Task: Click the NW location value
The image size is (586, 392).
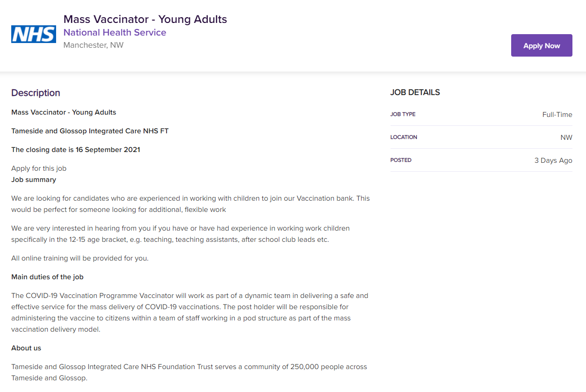Action: [x=566, y=137]
